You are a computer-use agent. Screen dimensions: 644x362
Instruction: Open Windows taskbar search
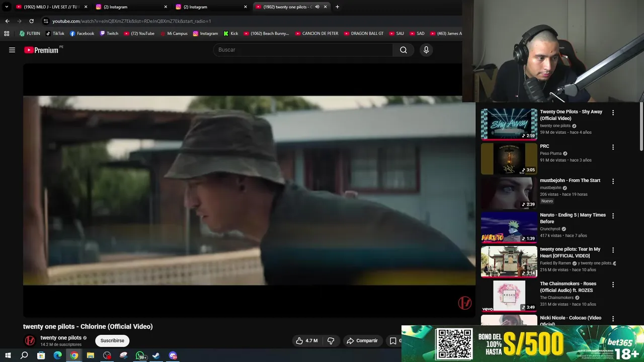click(24, 355)
